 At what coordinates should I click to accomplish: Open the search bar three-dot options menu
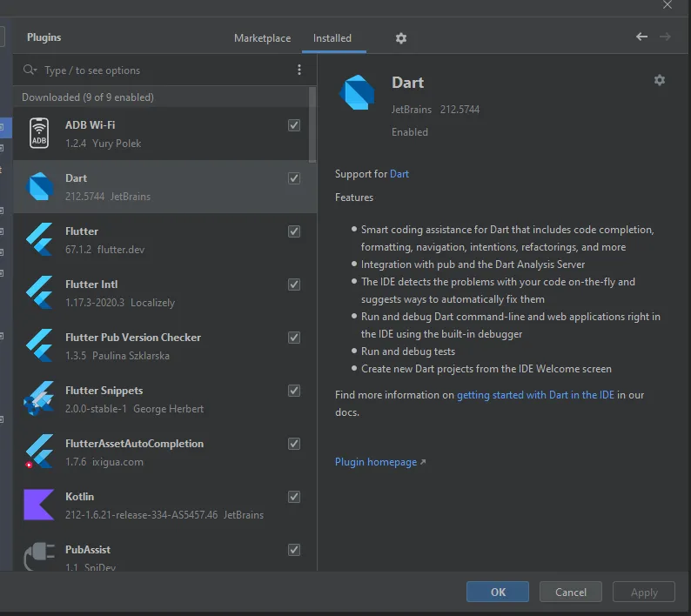point(299,70)
